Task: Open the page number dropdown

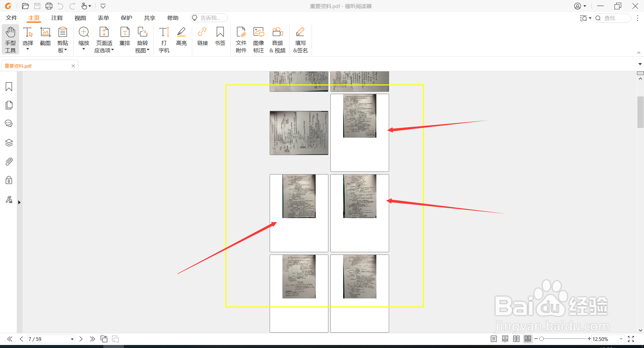Action: [x=72, y=339]
